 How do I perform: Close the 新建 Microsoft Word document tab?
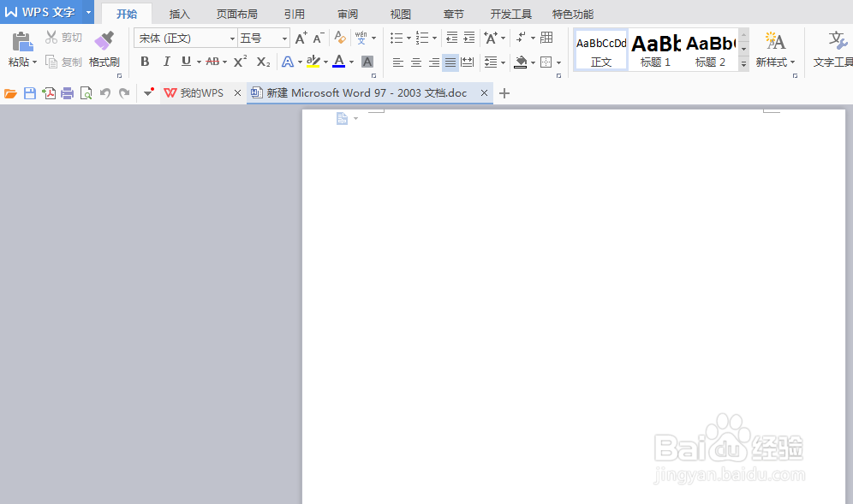[484, 93]
